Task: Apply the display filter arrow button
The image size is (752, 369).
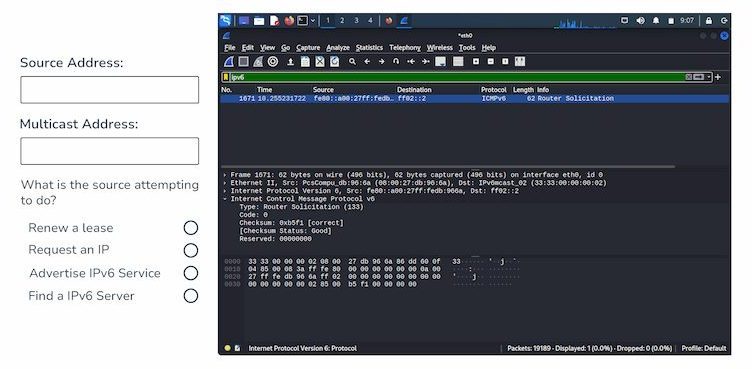Action: tap(699, 77)
